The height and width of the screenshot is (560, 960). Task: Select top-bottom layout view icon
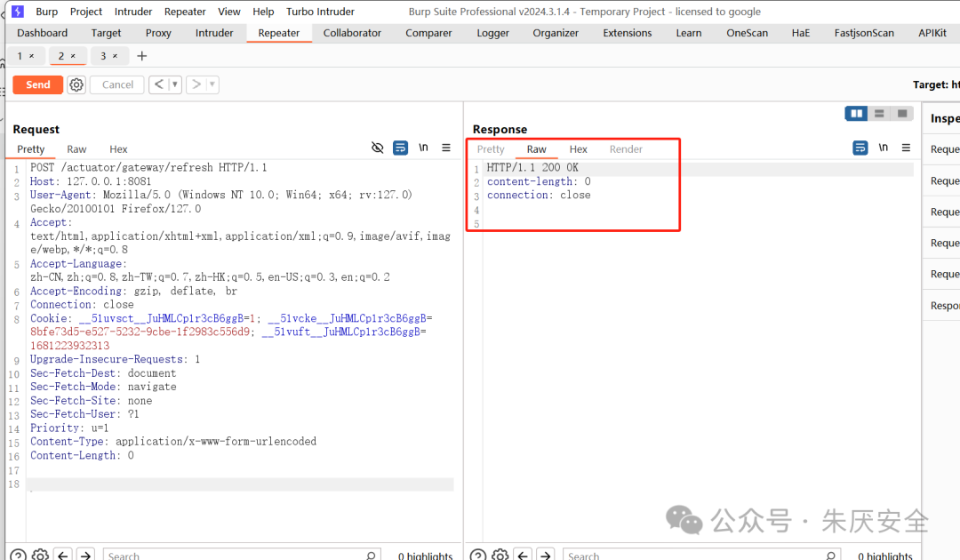(x=879, y=113)
